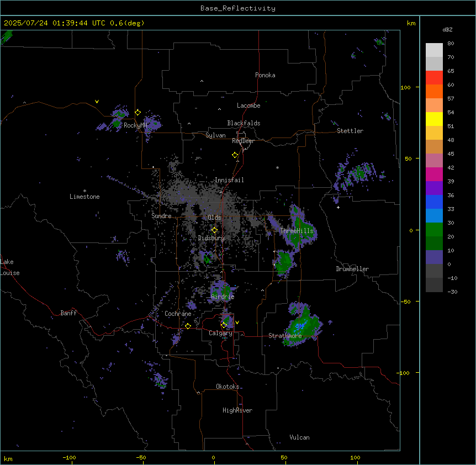Click the 45 value in dBZ legend

pos(451,154)
